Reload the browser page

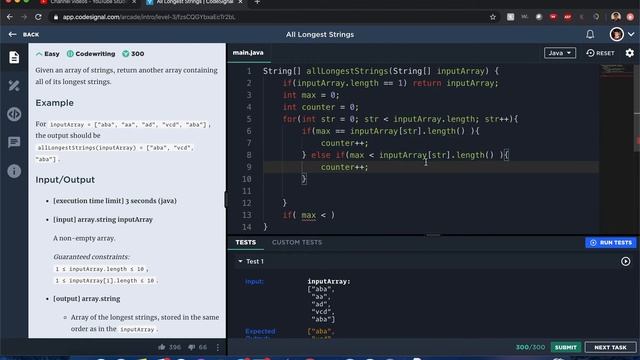(x=38, y=17)
